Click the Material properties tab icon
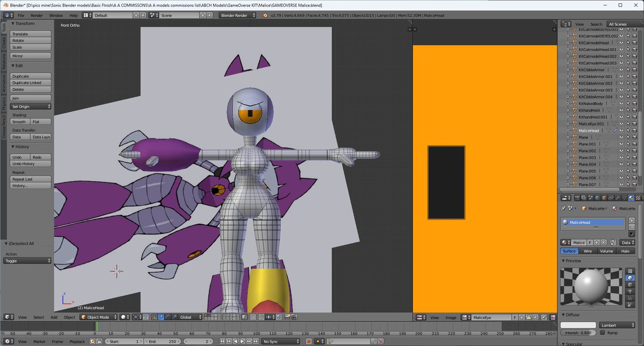Image resolution: width=644 pixels, height=346 pixels. (631, 198)
